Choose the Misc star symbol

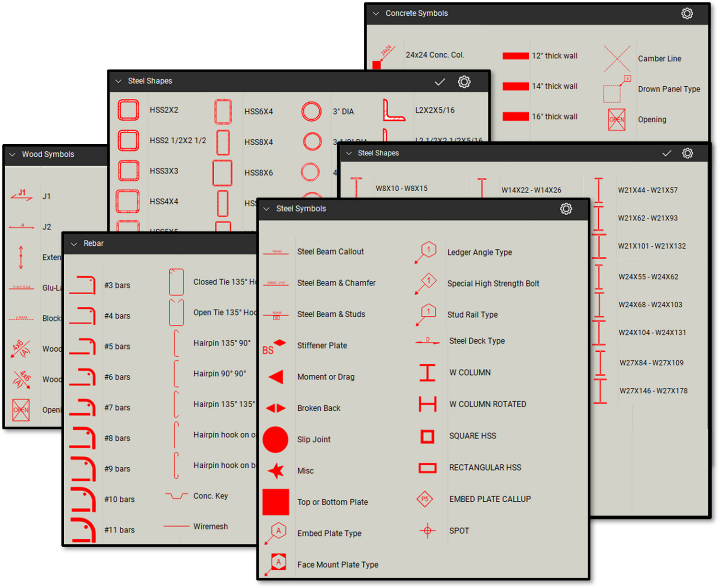[276, 471]
